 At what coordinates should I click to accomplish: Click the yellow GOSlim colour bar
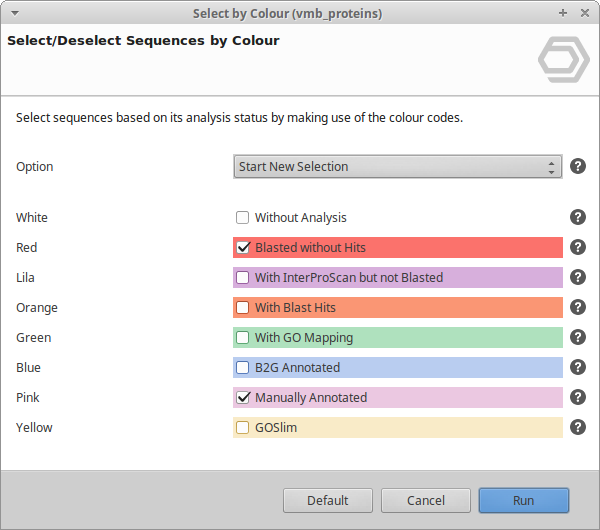[x=420, y=427]
